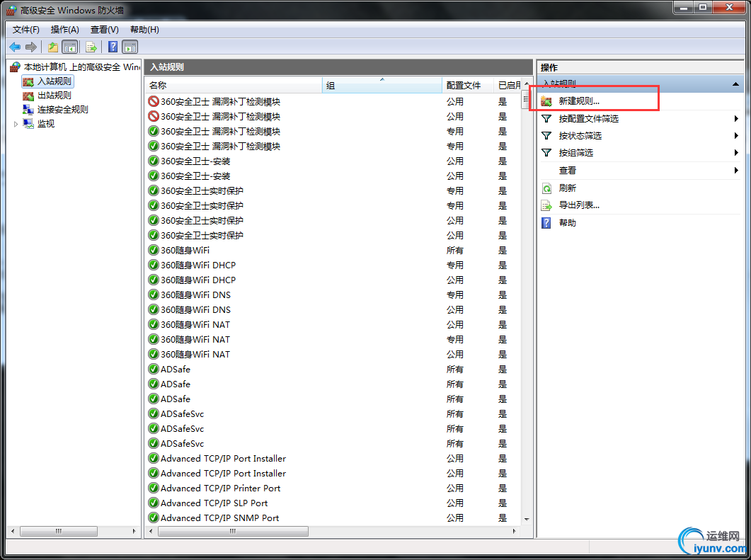The width and height of the screenshot is (751, 560).
Task: Click the rules list vertical scroll up arrow
Action: (x=527, y=84)
